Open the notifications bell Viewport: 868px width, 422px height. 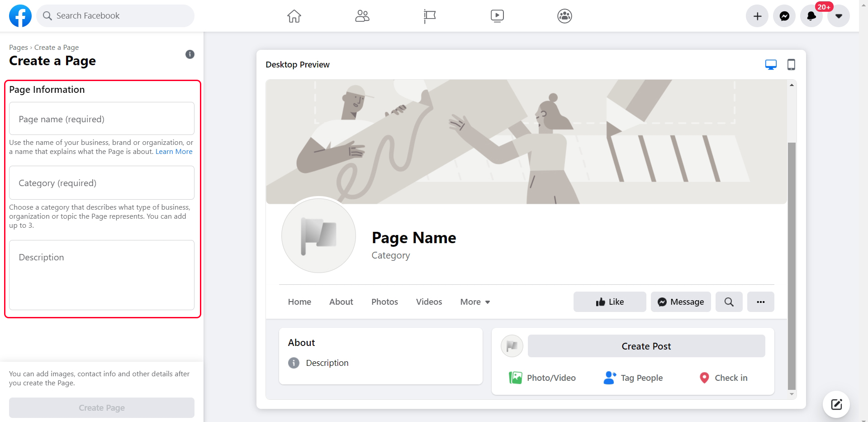tap(811, 15)
